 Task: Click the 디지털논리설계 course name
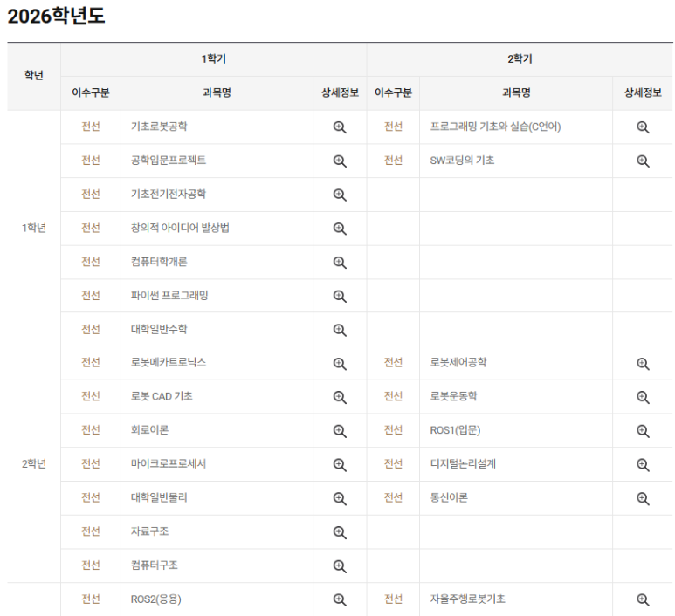(463, 463)
